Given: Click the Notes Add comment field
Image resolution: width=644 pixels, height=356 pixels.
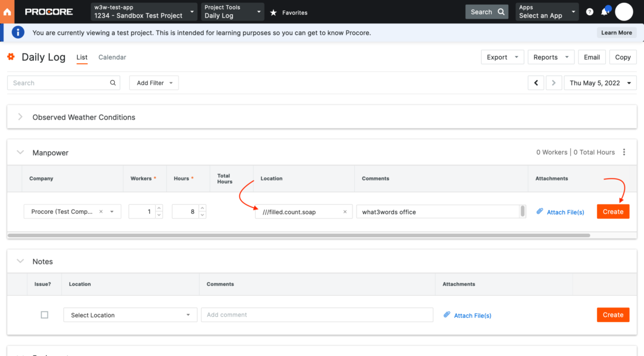Looking at the screenshot, I should pyautogui.click(x=317, y=315).
